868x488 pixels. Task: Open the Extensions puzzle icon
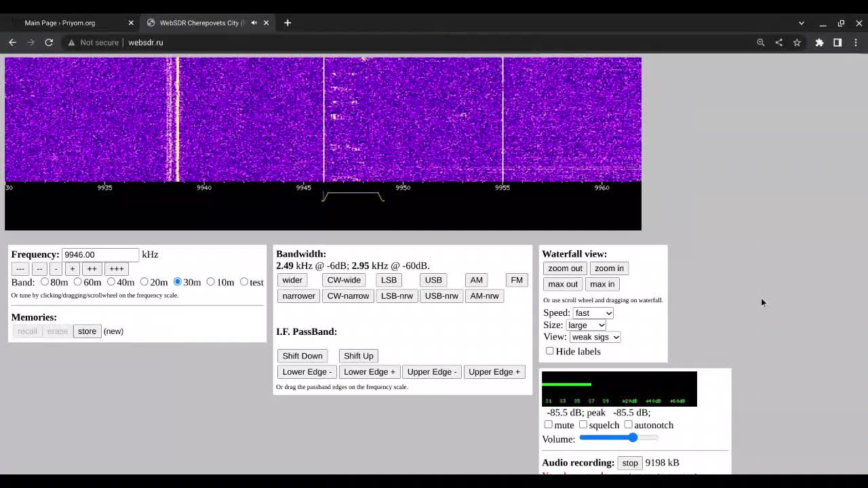click(819, 43)
